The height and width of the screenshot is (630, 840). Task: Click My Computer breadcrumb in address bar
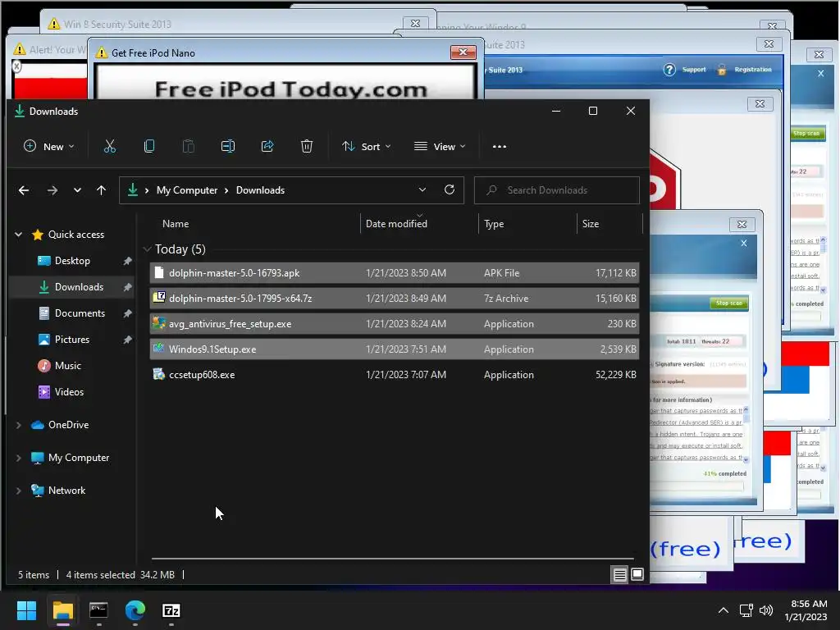pyautogui.click(x=187, y=190)
